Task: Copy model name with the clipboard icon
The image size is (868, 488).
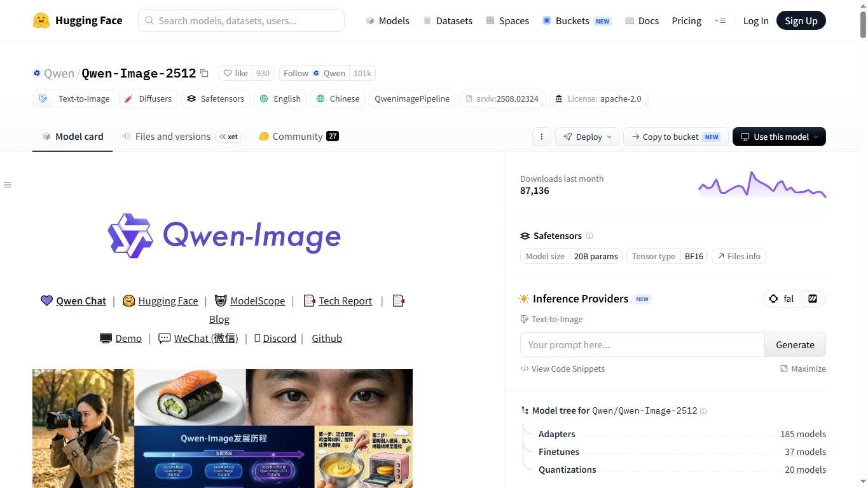Action: 204,73
